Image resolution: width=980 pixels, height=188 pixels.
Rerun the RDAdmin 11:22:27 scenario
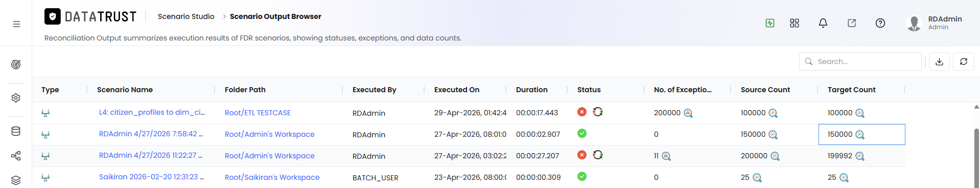(598, 155)
